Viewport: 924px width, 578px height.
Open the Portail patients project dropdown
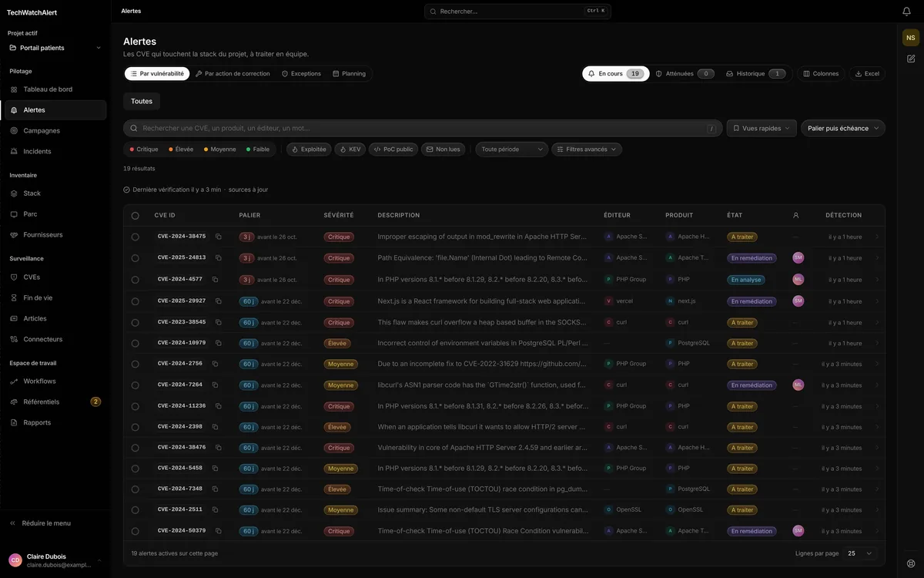pos(55,48)
